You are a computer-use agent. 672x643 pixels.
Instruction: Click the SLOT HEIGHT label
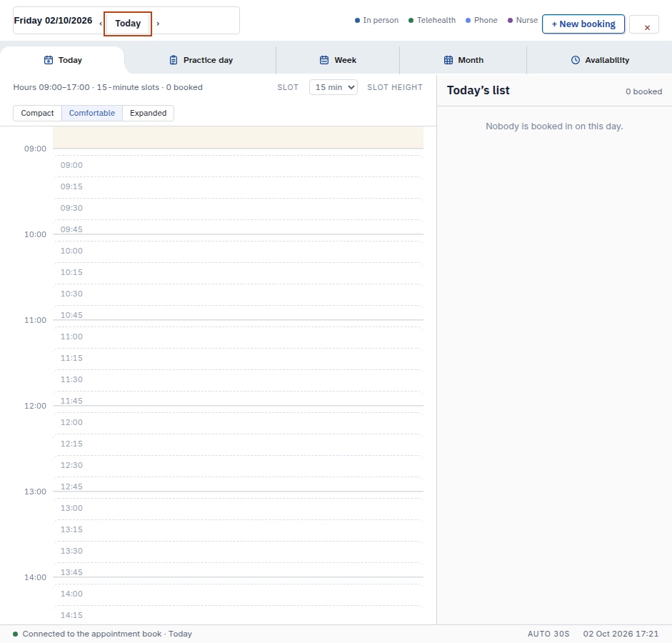[x=395, y=87]
